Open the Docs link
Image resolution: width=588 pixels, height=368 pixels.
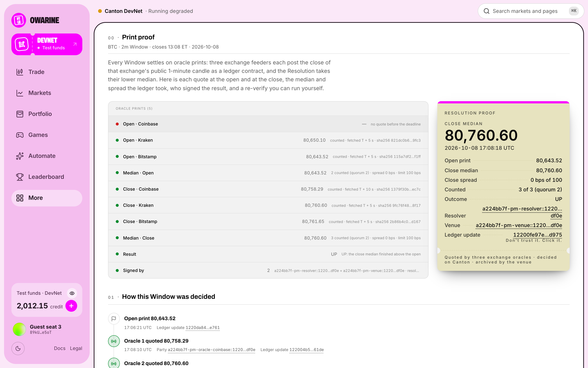click(x=60, y=348)
